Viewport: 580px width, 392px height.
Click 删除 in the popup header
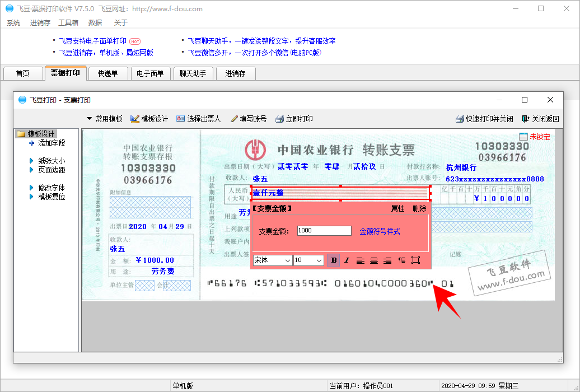419,208
